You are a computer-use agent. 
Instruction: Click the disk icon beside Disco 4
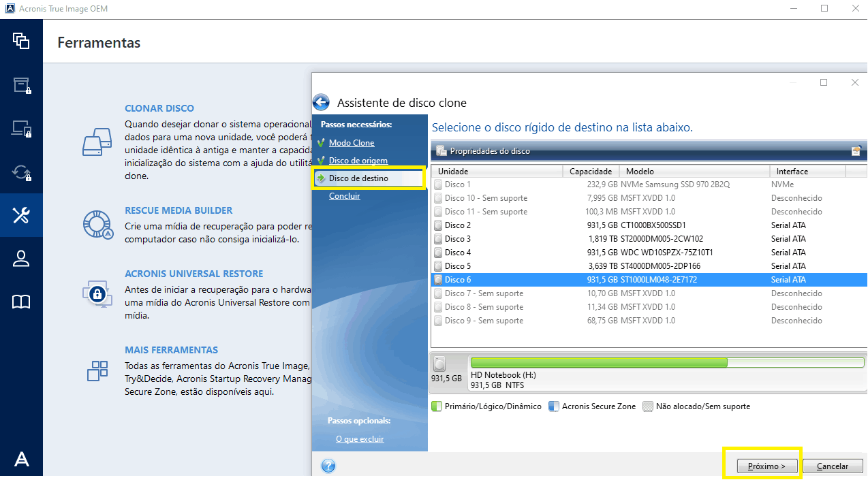pyautogui.click(x=439, y=253)
